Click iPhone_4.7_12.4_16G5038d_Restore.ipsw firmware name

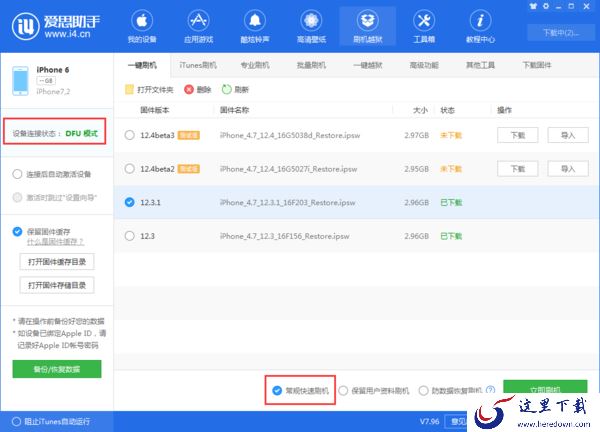coord(290,135)
